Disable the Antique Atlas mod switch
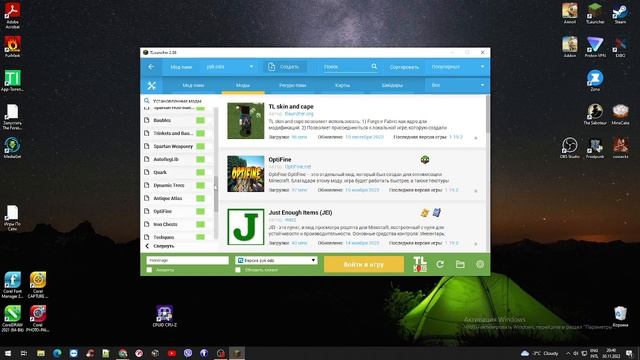This screenshot has width=640, height=360. [200, 198]
